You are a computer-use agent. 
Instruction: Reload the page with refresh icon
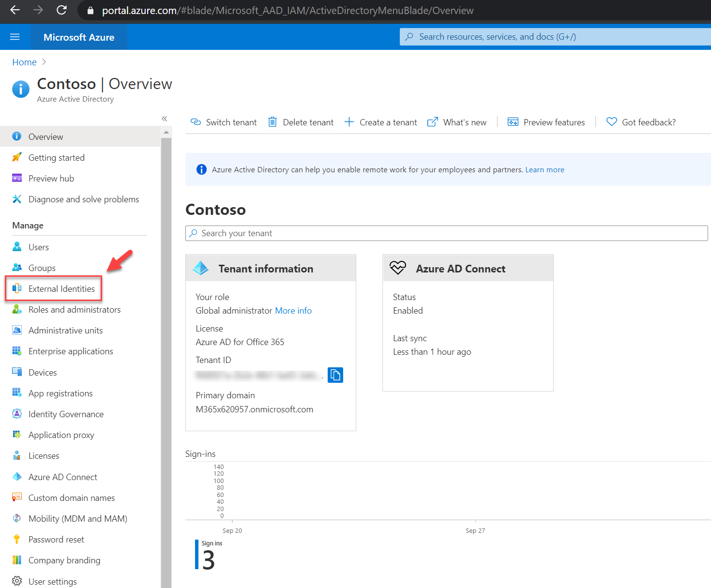pyautogui.click(x=61, y=10)
